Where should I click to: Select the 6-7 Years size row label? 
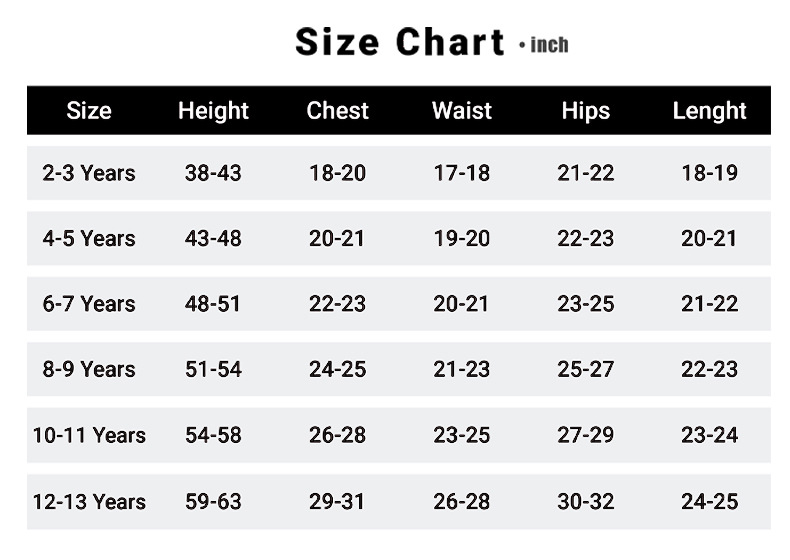coord(89,304)
